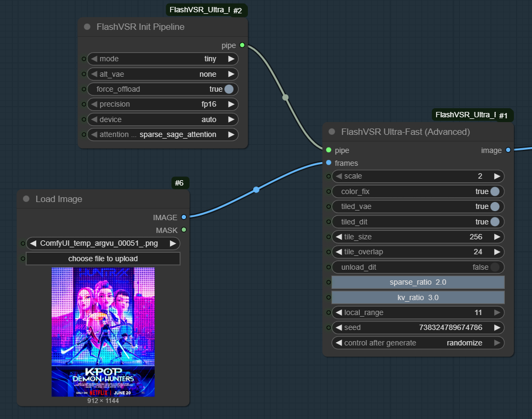Viewport: 532px width, 419px height.
Task: Decrease tile_size with the left arrow
Action: tap(338, 237)
